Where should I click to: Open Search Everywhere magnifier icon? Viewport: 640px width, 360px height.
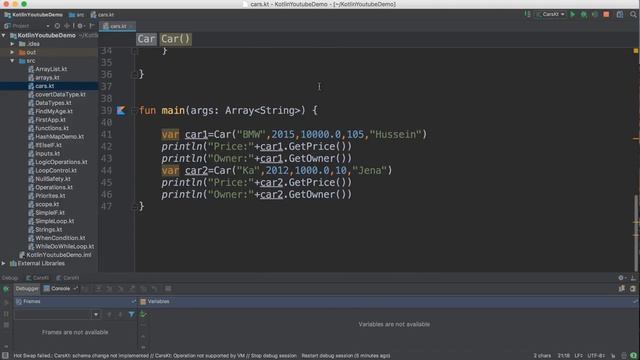pos(633,14)
